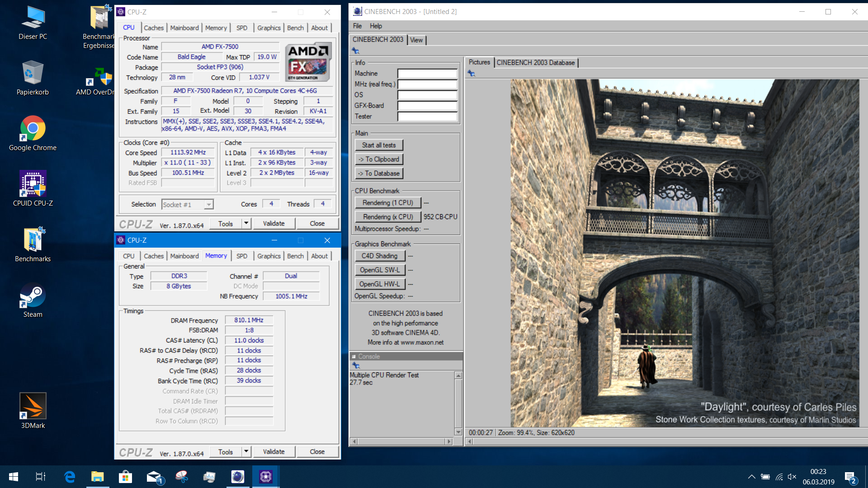Open Dieser PC desktop icon
The image size is (868, 488).
[x=33, y=23]
